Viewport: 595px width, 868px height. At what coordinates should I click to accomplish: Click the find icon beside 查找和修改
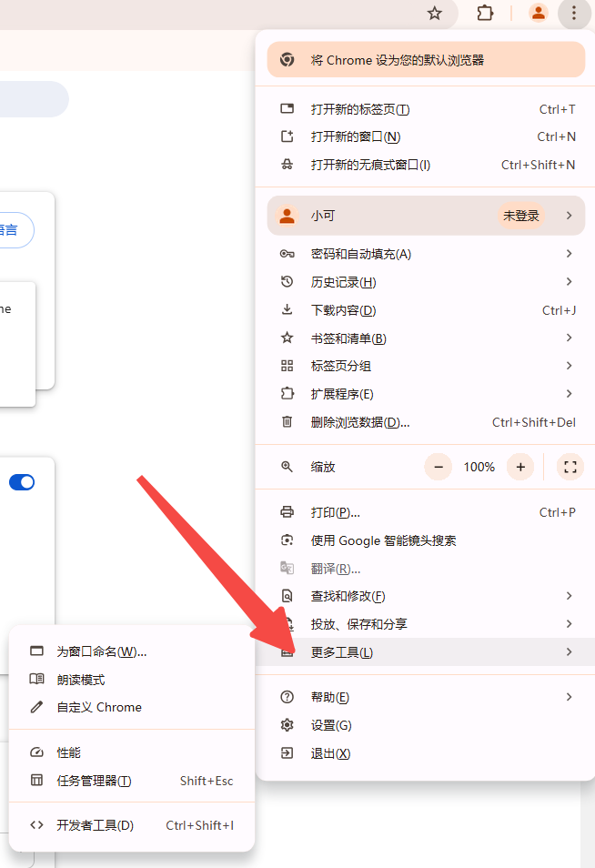point(287,596)
